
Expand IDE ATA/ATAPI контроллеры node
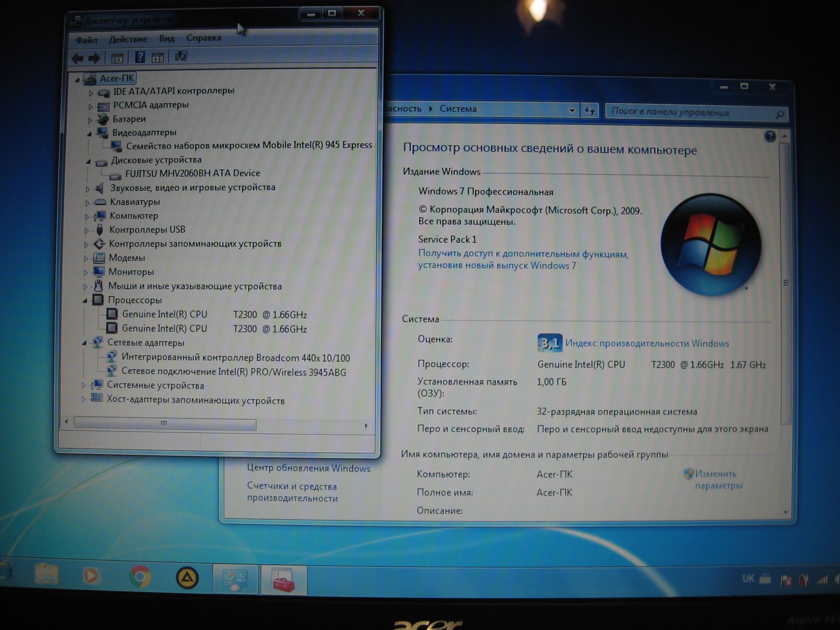coord(91,93)
